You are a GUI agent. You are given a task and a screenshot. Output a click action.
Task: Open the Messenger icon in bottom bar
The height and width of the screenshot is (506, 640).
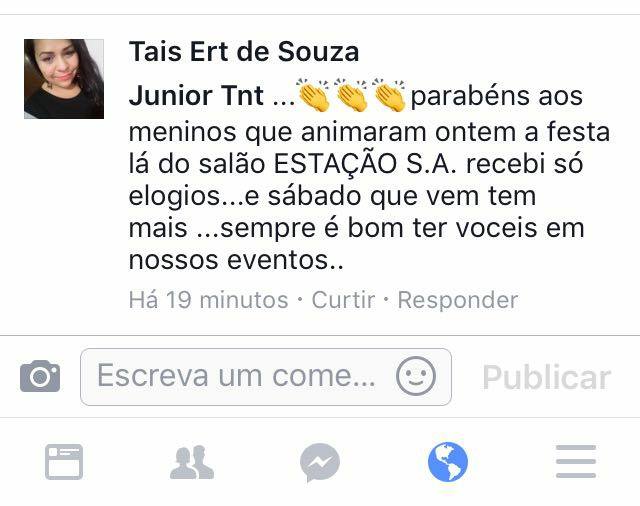pos(320,462)
